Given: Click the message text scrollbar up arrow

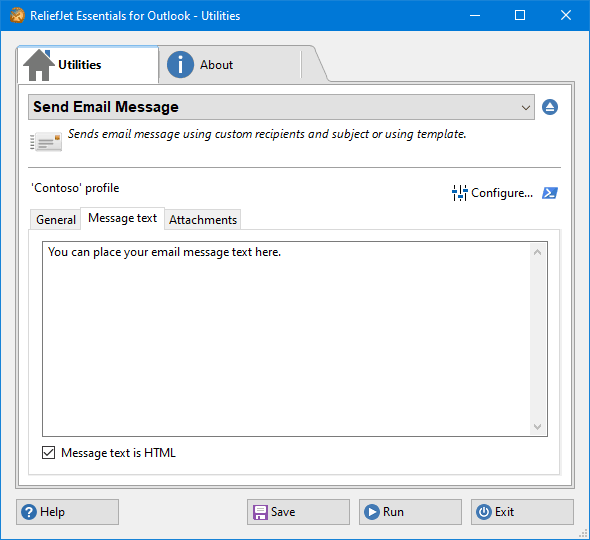Looking at the screenshot, I should click(538, 252).
